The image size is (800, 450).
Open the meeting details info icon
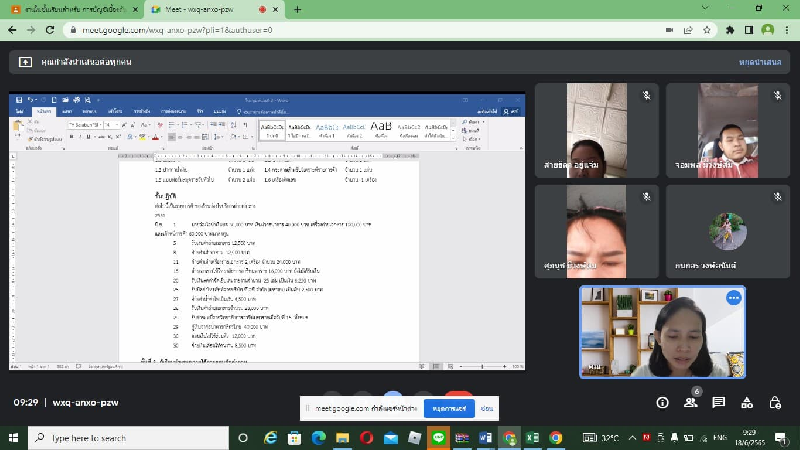coord(662,403)
